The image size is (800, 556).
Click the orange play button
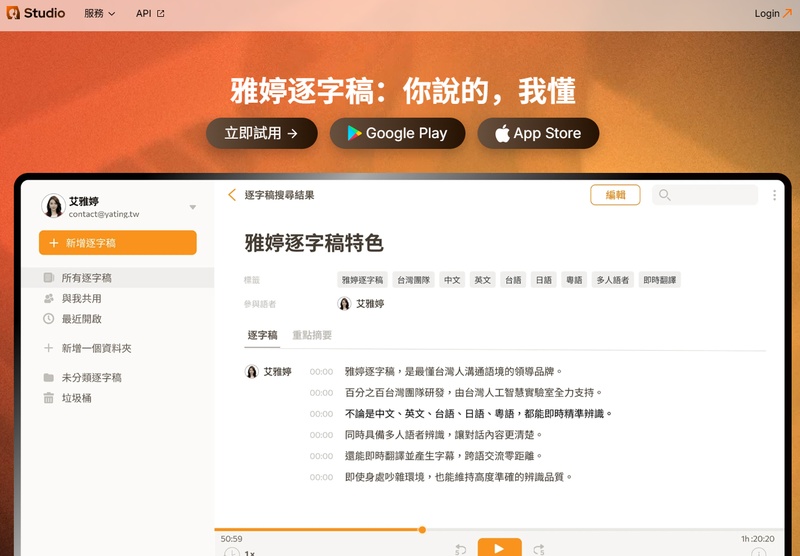[499, 548]
